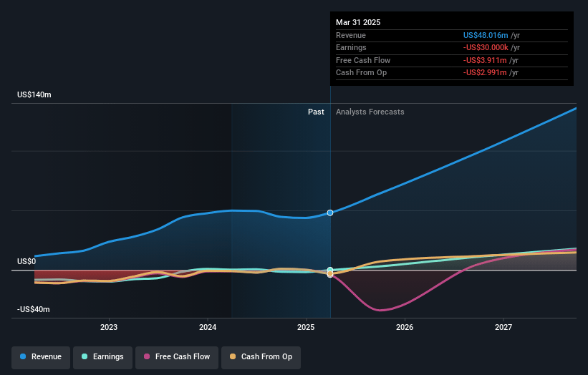588x375 pixels.
Task: Toggle the Revenue series in the legend
Action: (x=41, y=357)
